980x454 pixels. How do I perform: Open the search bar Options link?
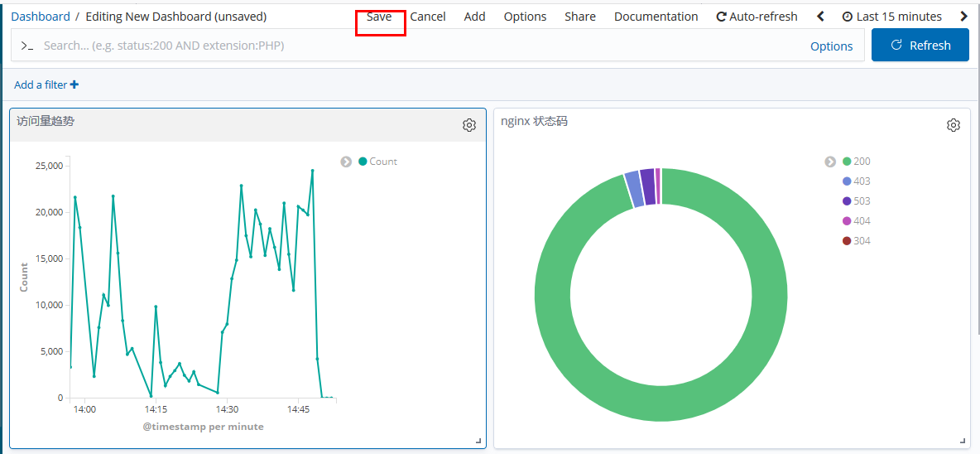pos(831,46)
